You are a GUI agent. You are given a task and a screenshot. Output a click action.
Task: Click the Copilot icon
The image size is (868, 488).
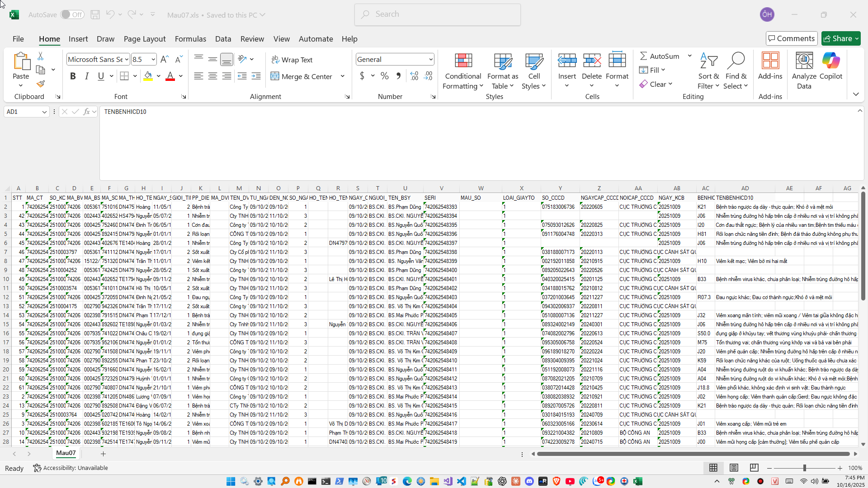coord(831,61)
